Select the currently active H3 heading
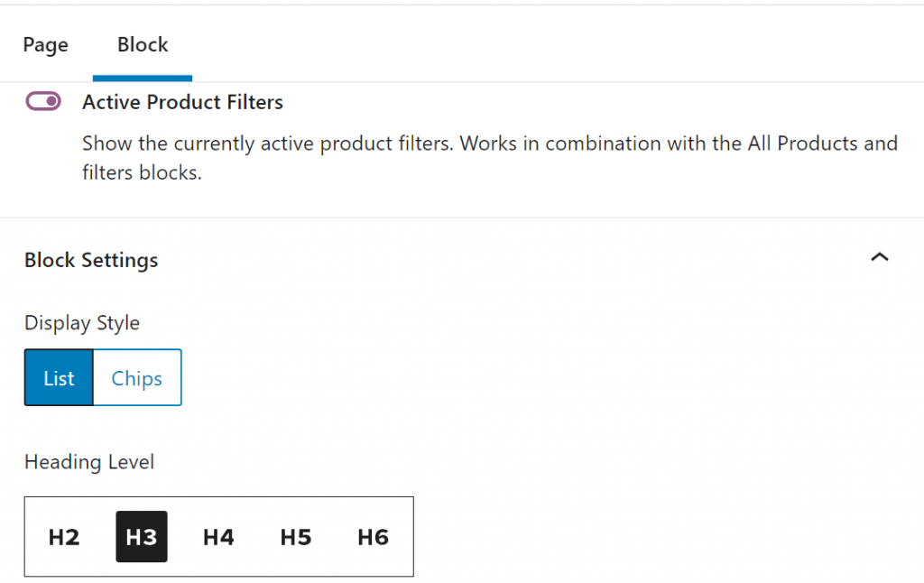Image resolution: width=924 pixels, height=583 pixels. tap(141, 536)
